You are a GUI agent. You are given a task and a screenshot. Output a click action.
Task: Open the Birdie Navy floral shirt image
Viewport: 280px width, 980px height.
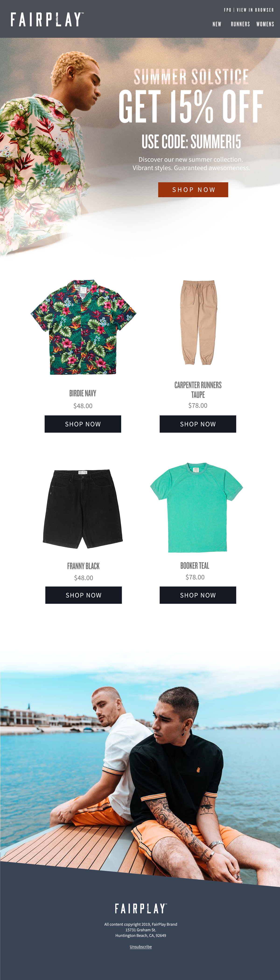point(83,327)
